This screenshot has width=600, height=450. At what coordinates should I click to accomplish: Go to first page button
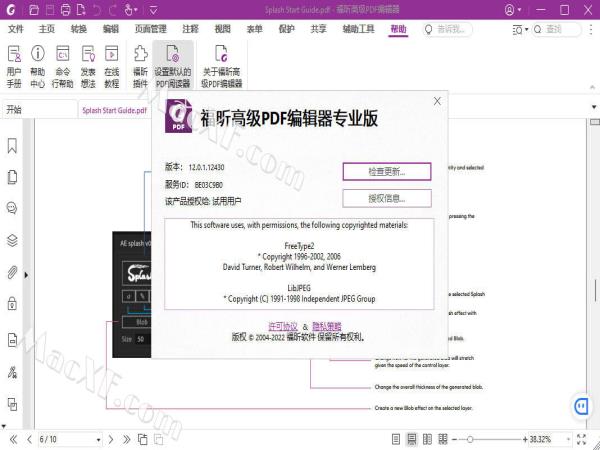click(13, 439)
